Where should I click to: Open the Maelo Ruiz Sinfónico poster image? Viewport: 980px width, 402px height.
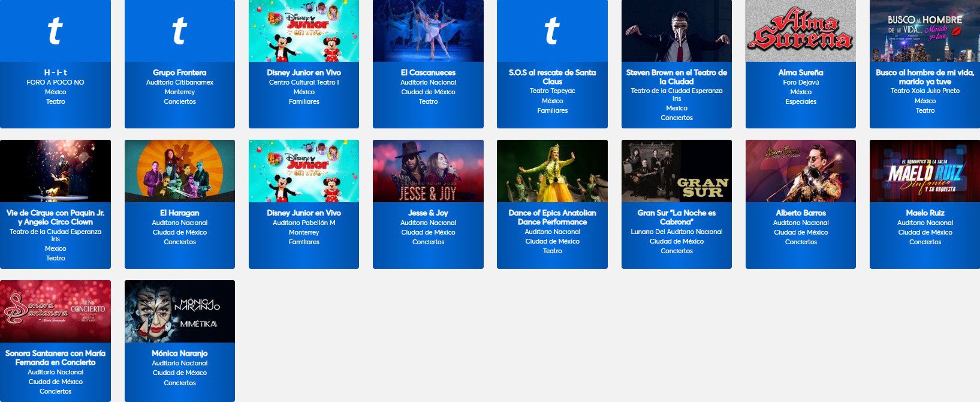[925, 171]
